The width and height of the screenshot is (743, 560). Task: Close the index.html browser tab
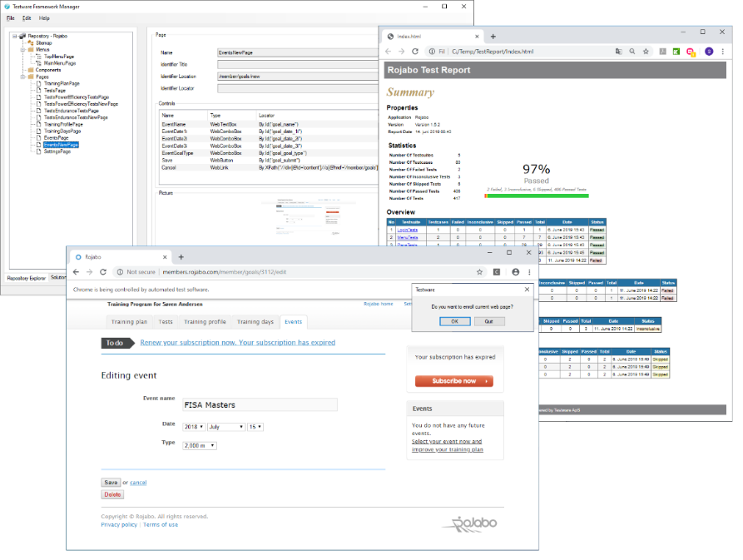pyautogui.click(x=477, y=37)
